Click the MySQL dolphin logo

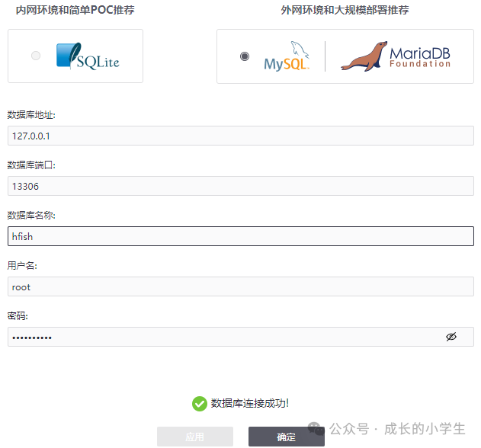click(287, 56)
